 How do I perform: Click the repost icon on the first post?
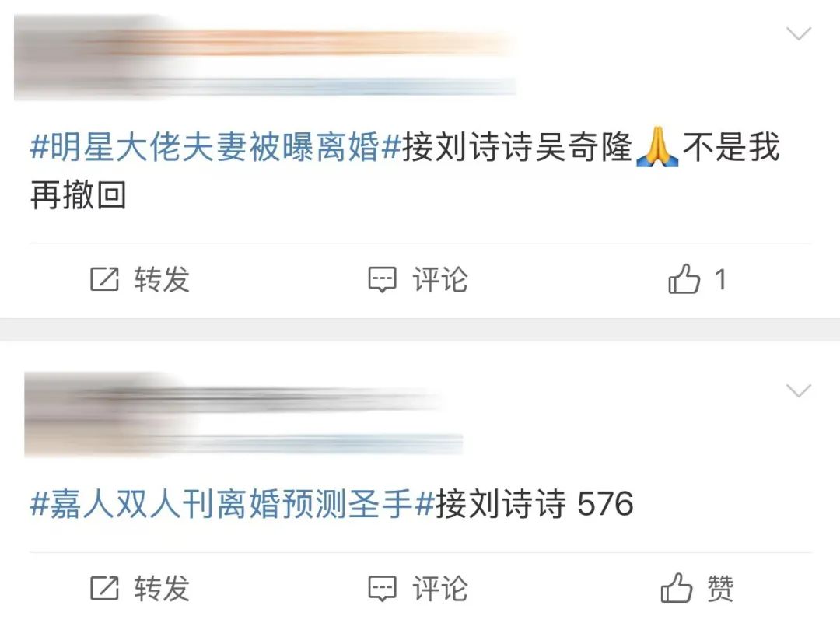tap(104, 279)
